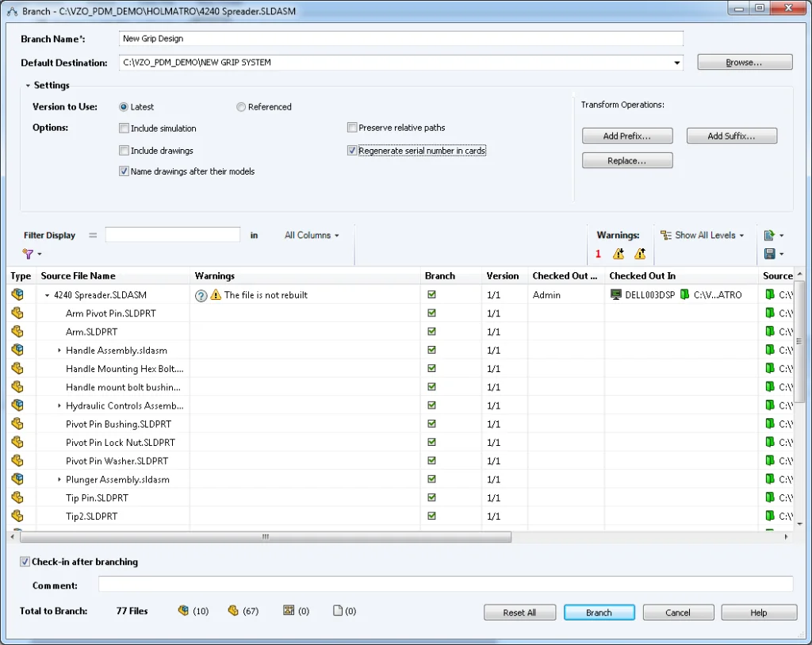Screen dimensions: 812x645
Task: Uncheck Include drawings option
Action: tap(124, 150)
